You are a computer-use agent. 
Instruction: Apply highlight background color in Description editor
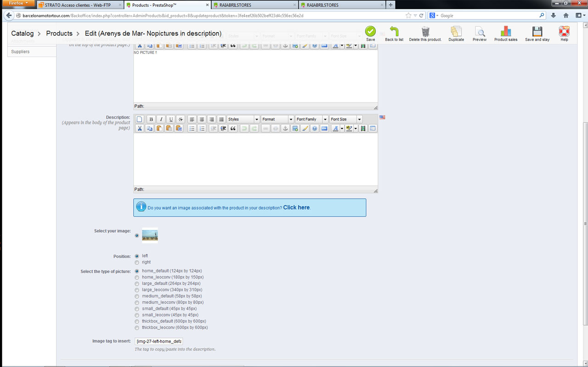pyautogui.click(x=349, y=128)
